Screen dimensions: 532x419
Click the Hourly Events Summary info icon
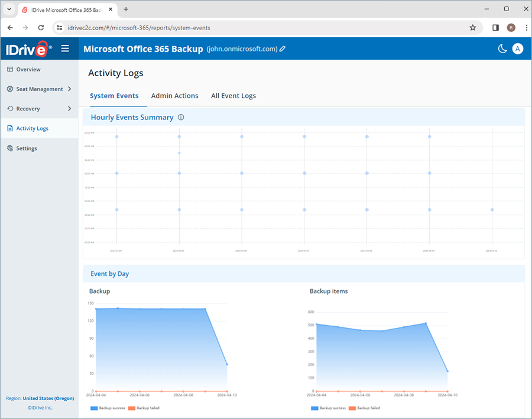tap(181, 117)
